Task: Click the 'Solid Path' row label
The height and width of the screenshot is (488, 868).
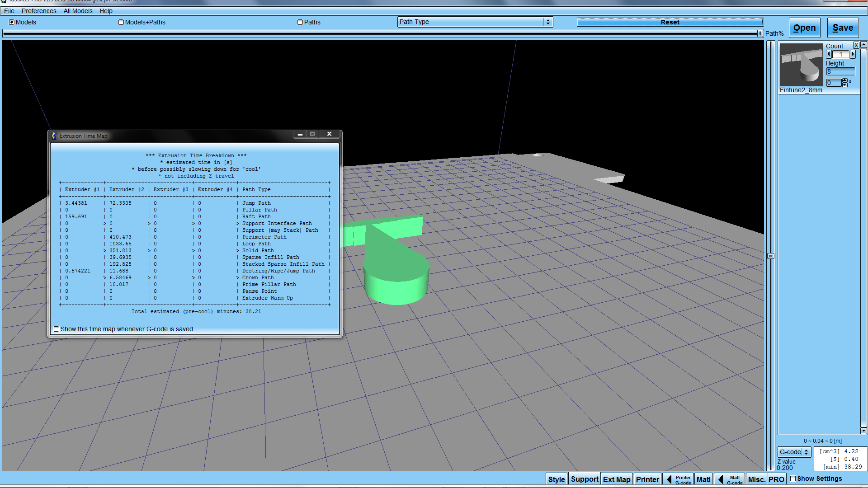Action: click(x=258, y=250)
